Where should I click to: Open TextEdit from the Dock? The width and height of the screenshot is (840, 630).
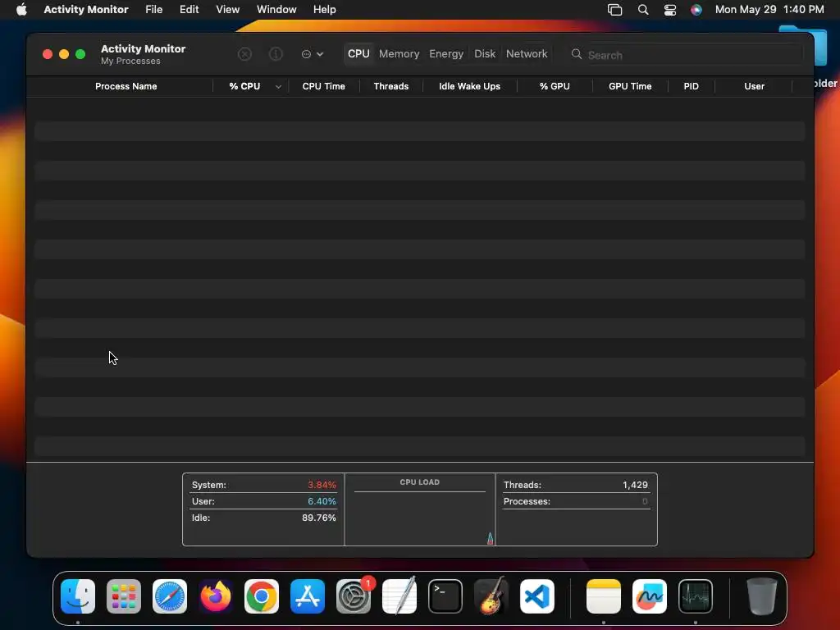pos(399,596)
